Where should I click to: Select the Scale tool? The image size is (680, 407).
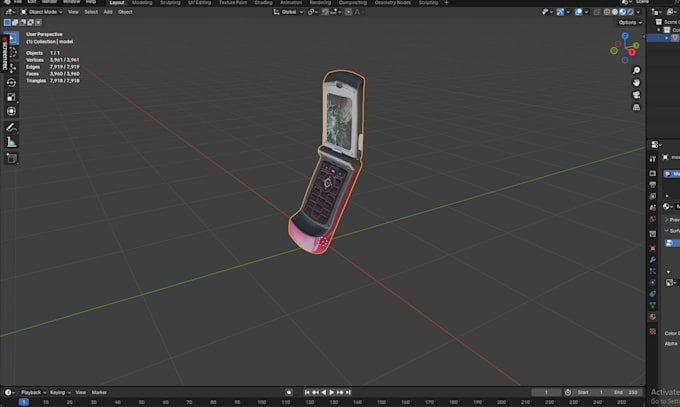(12, 97)
